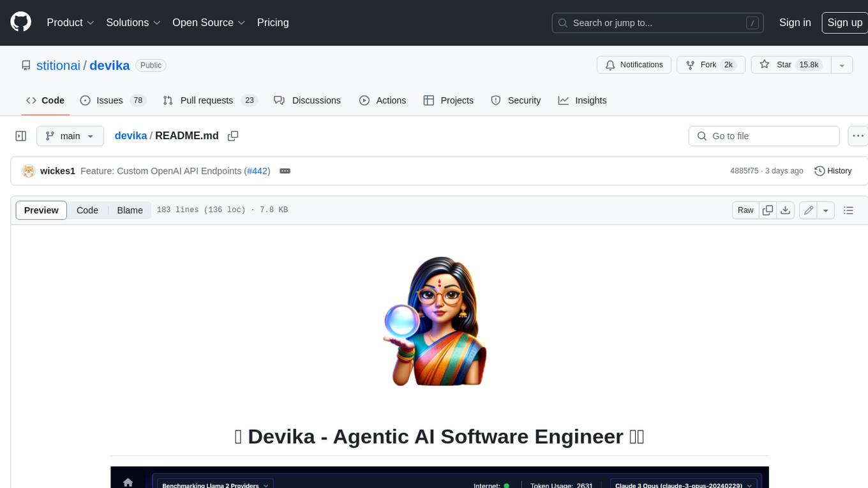Viewport: 868px width, 488px height.
Task: Edit this file pencil icon
Action: [x=809, y=210]
